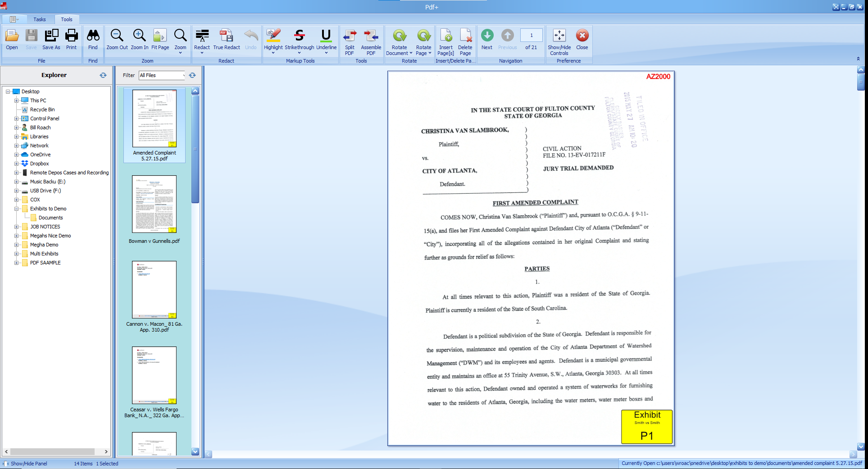
Task: Click scroll-down arrow of document scrollbar
Action: pyautogui.click(x=861, y=446)
